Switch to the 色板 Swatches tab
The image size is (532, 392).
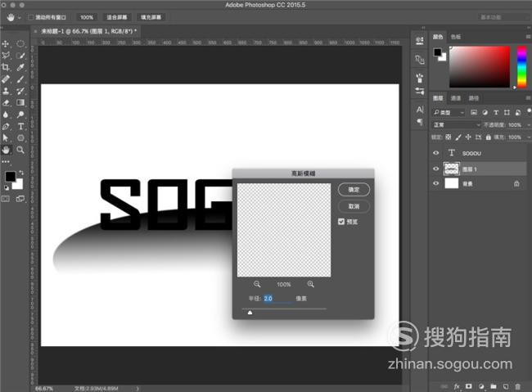click(x=456, y=37)
